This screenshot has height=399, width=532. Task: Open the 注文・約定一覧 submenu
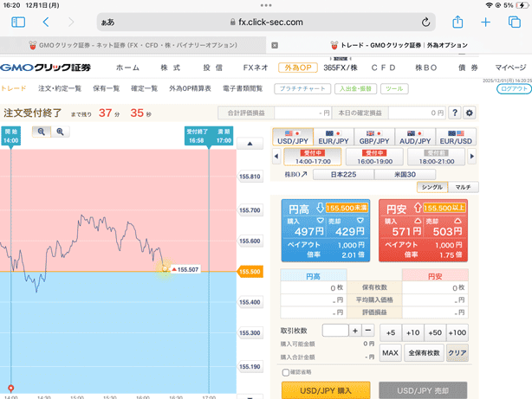[60, 88]
